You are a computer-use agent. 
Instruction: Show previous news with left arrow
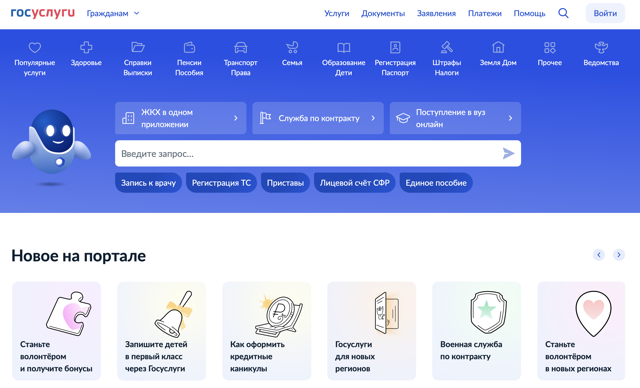(x=599, y=255)
